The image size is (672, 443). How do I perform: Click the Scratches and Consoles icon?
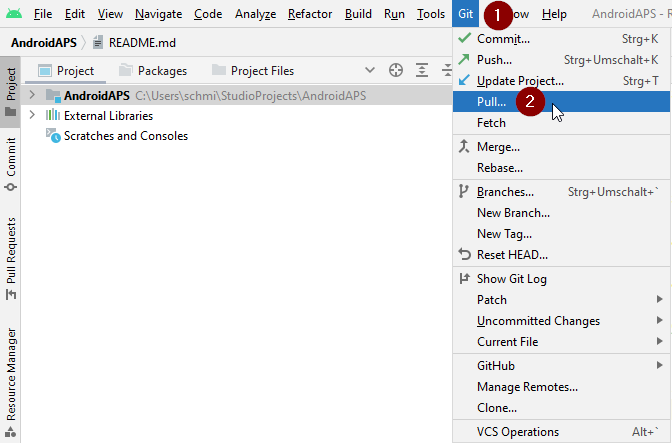(x=53, y=135)
